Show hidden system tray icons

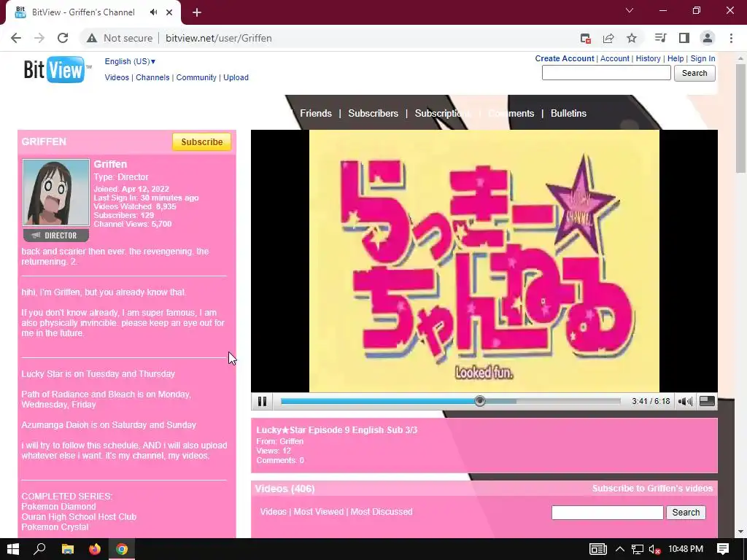coord(620,549)
